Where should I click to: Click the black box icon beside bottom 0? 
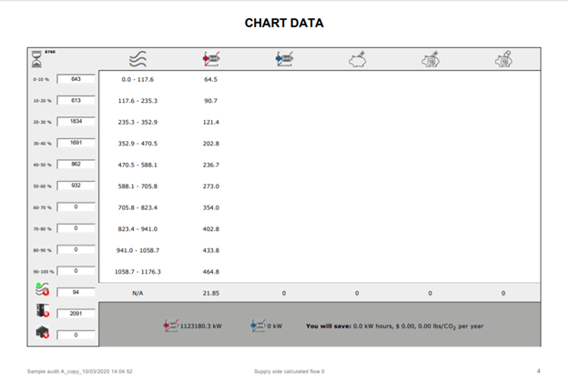(x=42, y=332)
